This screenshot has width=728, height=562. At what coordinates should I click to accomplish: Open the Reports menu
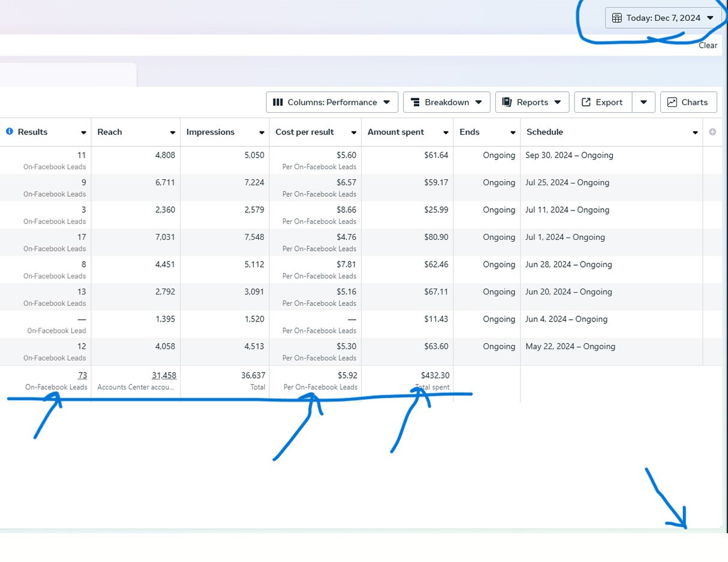(x=532, y=103)
